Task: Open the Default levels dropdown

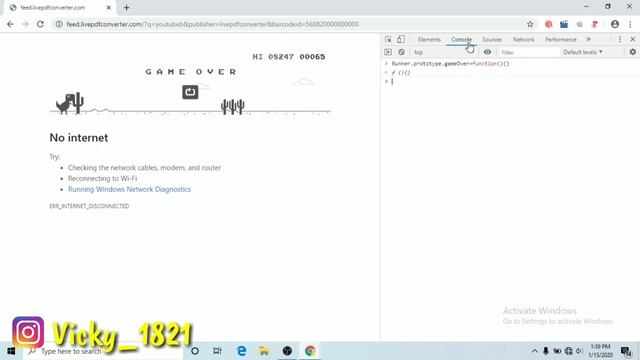Action: coord(582,52)
